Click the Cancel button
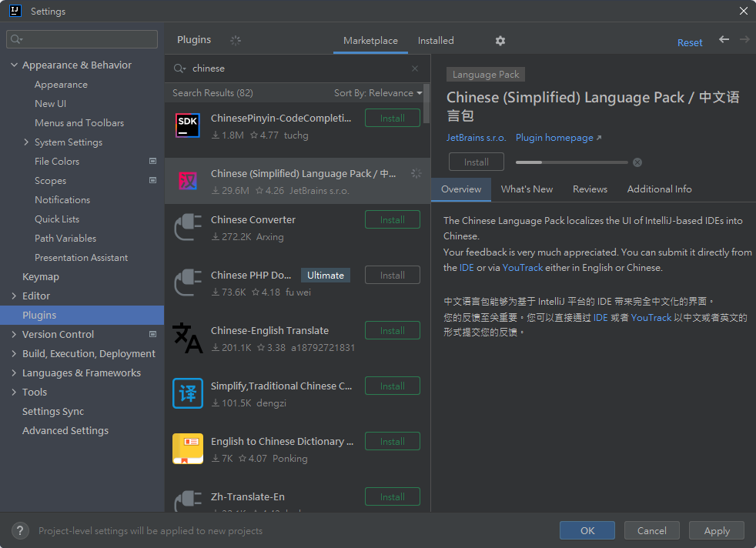This screenshot has width=756, height=548. 652,530
